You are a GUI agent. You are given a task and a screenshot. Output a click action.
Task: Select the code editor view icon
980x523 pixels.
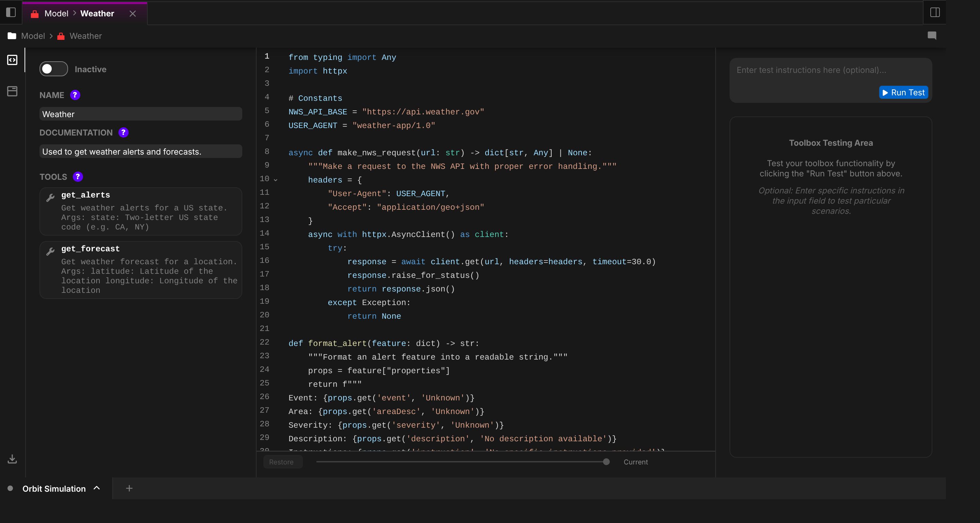(x=12, y=60)
